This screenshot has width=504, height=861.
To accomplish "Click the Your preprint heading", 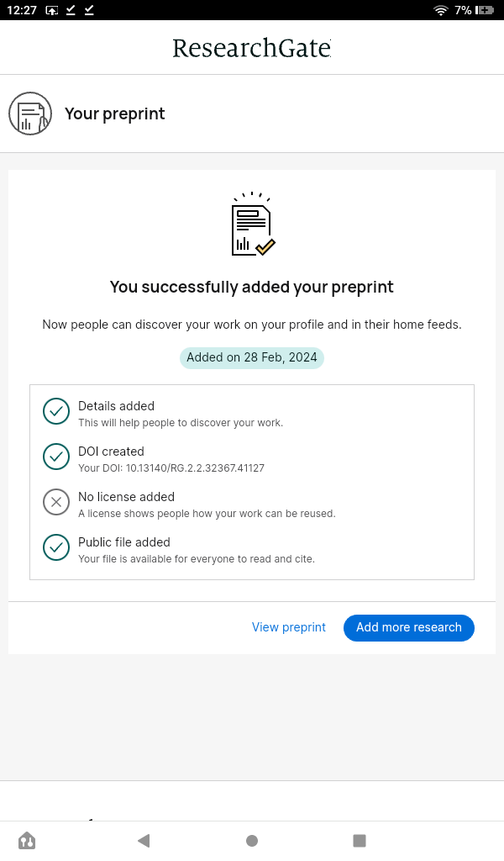I will tap(115, 114).
